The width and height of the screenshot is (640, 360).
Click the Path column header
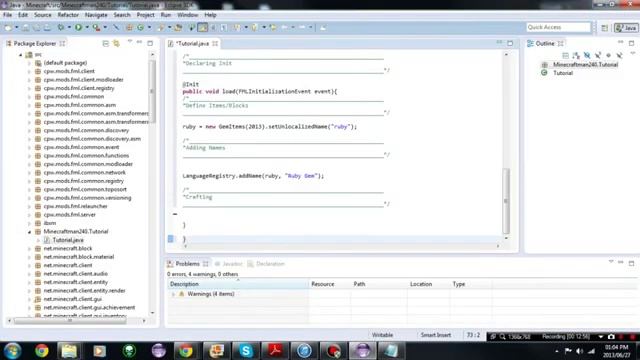point(379,284)
